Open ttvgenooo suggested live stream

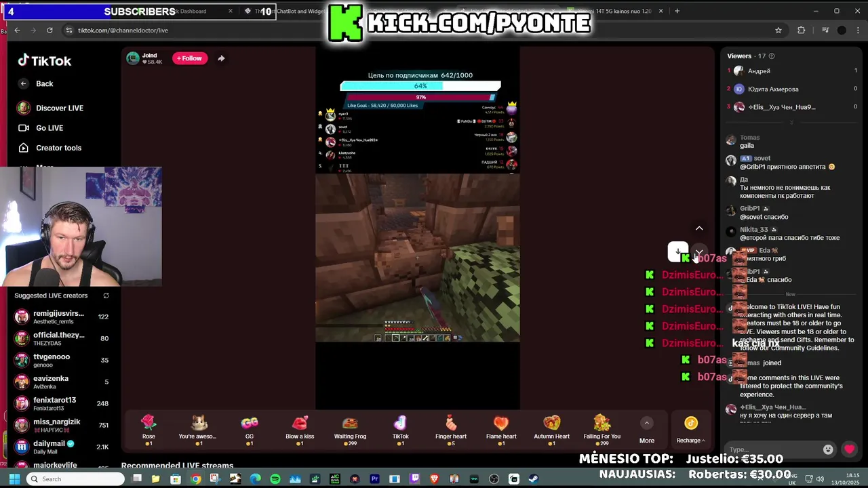point(61,360)
